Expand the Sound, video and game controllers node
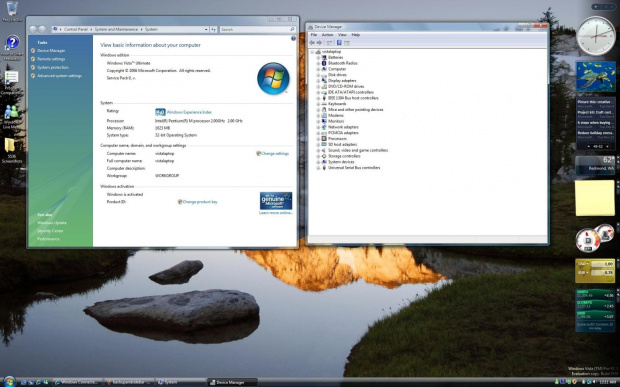620x387 pixels. coord(318,150)
